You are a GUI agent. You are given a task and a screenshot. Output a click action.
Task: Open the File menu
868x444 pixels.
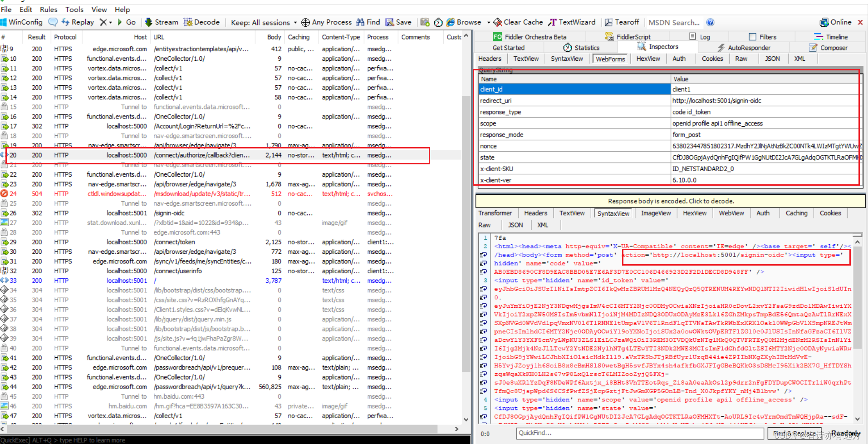6,9
